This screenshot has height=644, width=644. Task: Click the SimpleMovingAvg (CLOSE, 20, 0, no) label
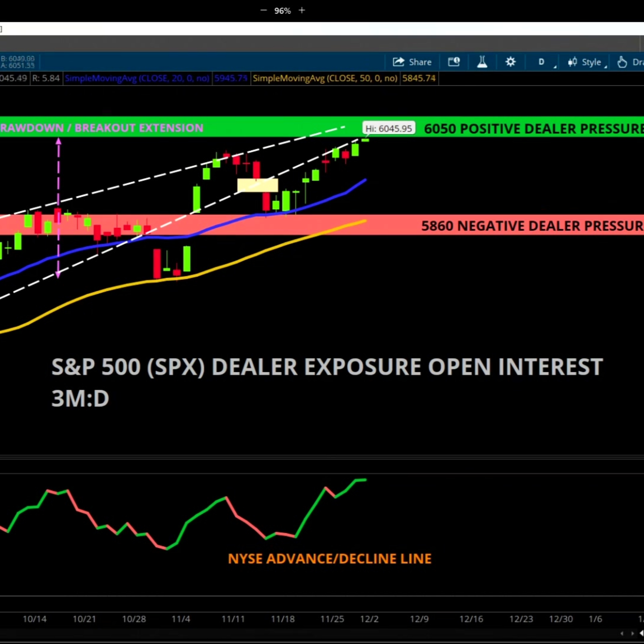pyautogui.click(x=137, y=78)
